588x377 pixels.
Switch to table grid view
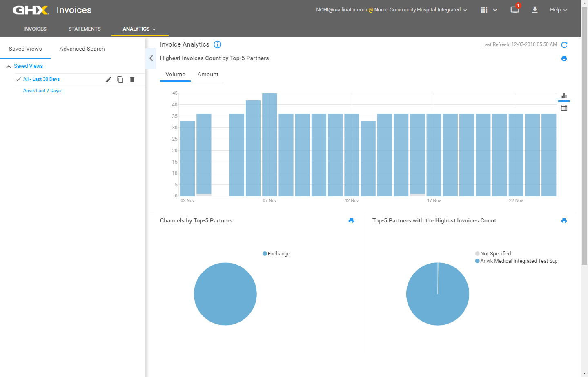(x=564, y=108)
